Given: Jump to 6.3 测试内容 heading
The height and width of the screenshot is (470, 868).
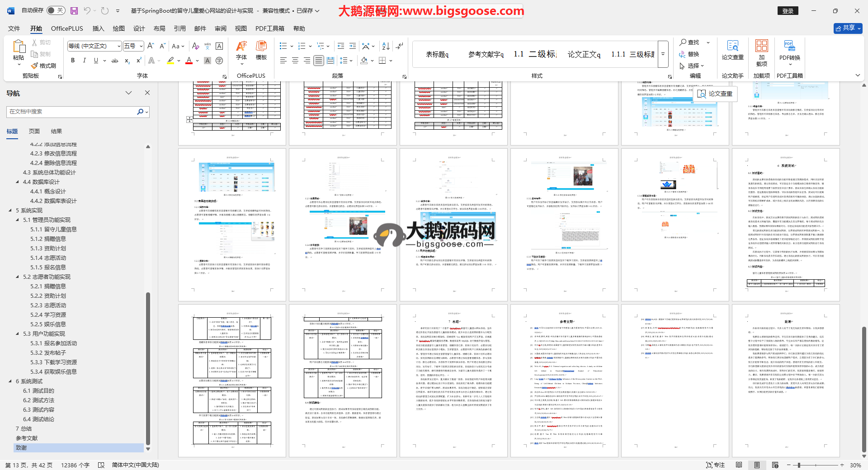Looking at the screenshot, I should [38, 410].
